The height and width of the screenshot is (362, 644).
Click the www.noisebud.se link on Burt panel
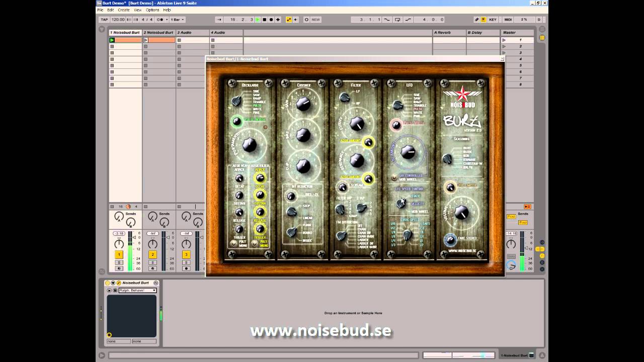pyautogui.click(x=462, y=250)
